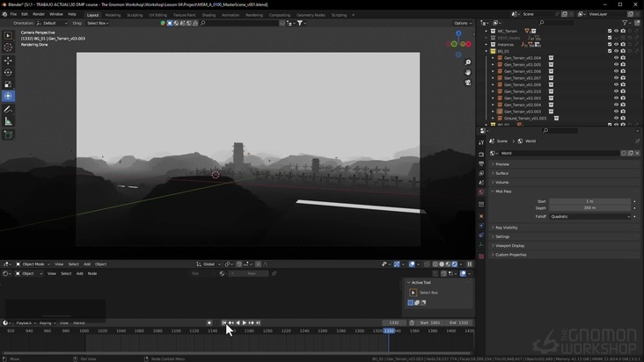Pin the properties editor context
Screen dimensions: 644x362
tap(637, 141)
